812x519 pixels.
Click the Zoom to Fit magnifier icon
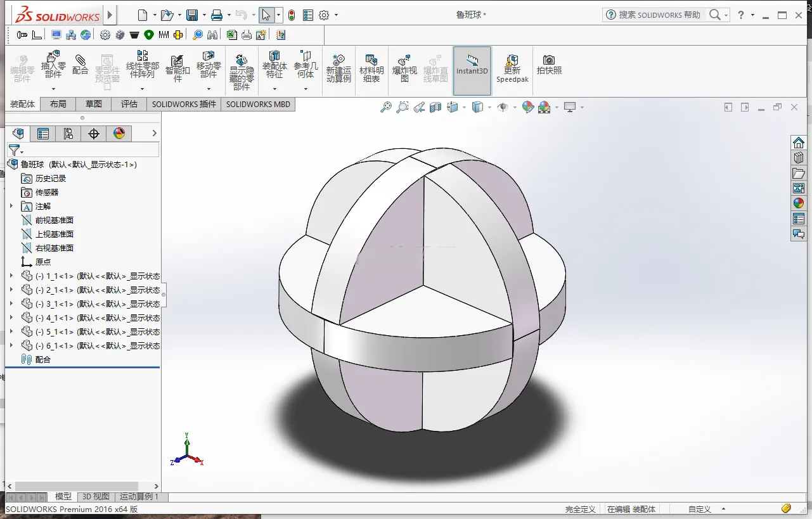coord(386,108)
